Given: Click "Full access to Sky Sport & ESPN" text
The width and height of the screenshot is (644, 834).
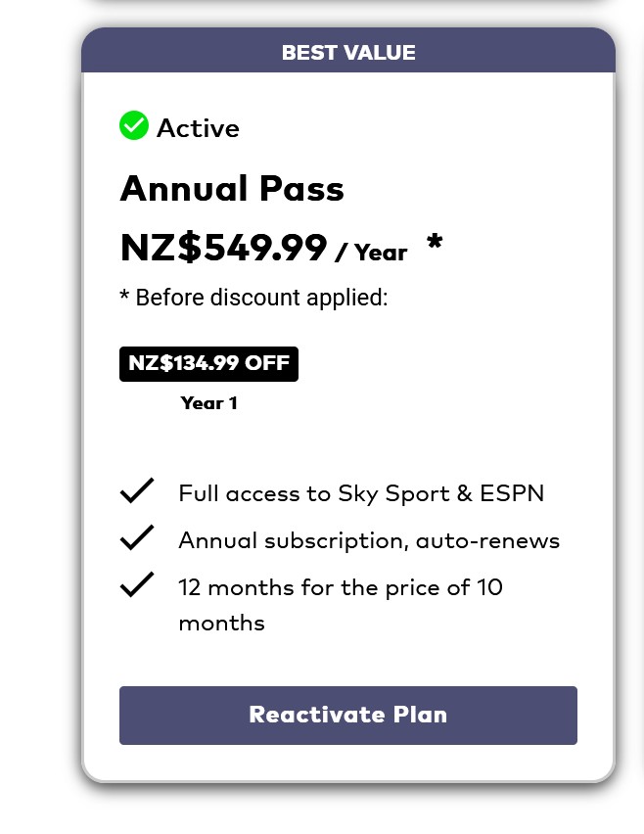Looking at the screenshot, I should pos(361,493).
